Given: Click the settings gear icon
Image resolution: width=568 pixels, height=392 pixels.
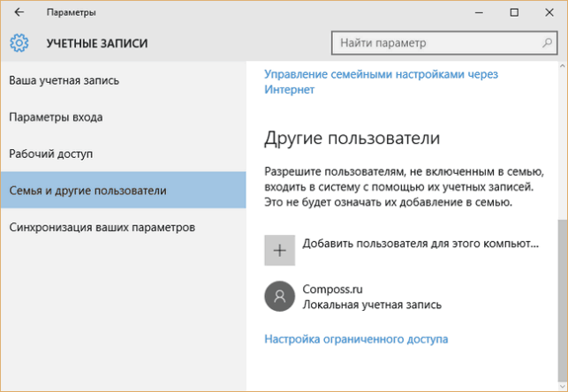Looking at the screenshot, I should [x=19, y=43].
